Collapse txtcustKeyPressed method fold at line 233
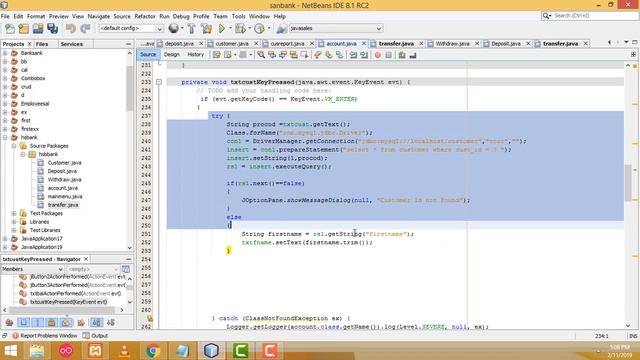The width and height of the screenshot is (640, 360). click(159, 82)
